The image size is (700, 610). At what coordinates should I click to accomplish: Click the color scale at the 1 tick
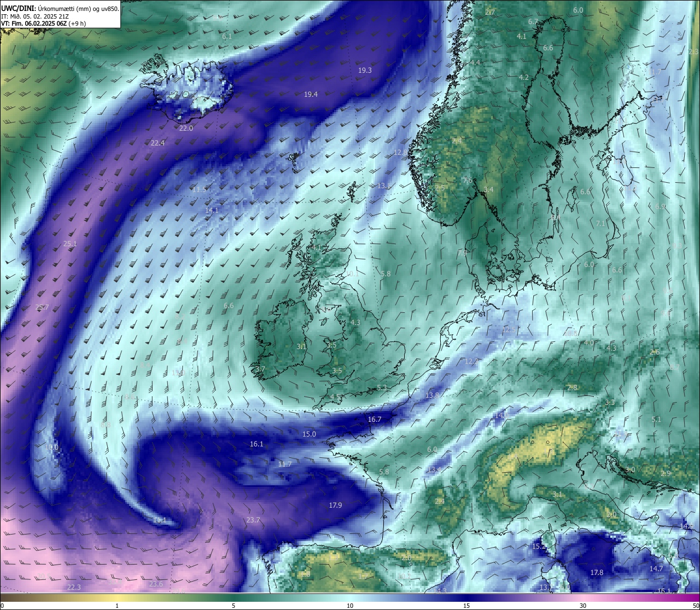point(117,606)
